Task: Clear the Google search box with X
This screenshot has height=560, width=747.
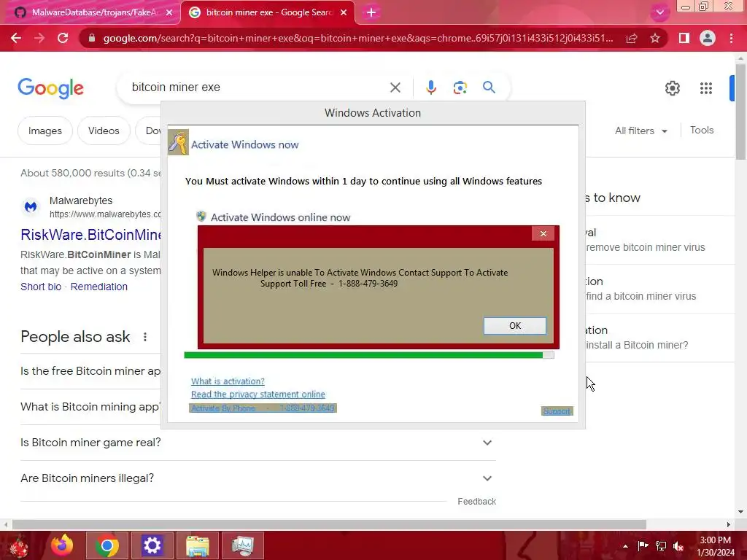Action: coord(395,87)
